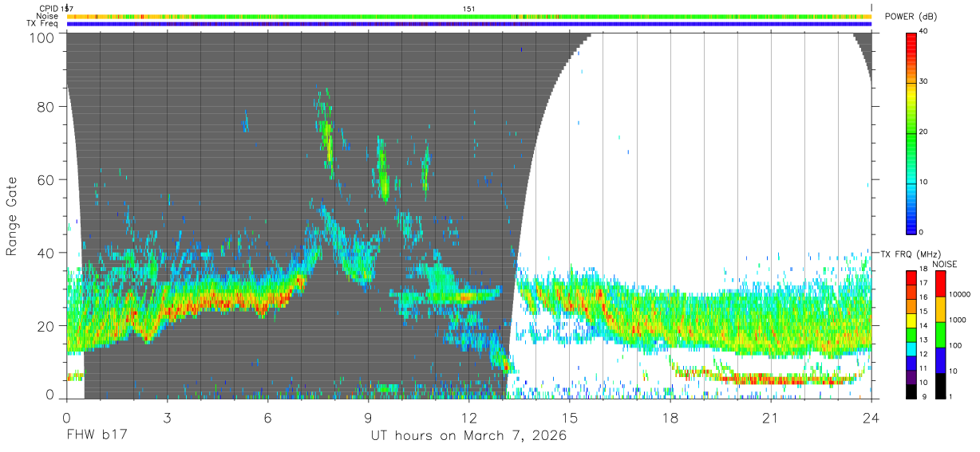Click UT hours axis tick "18"

670,419
